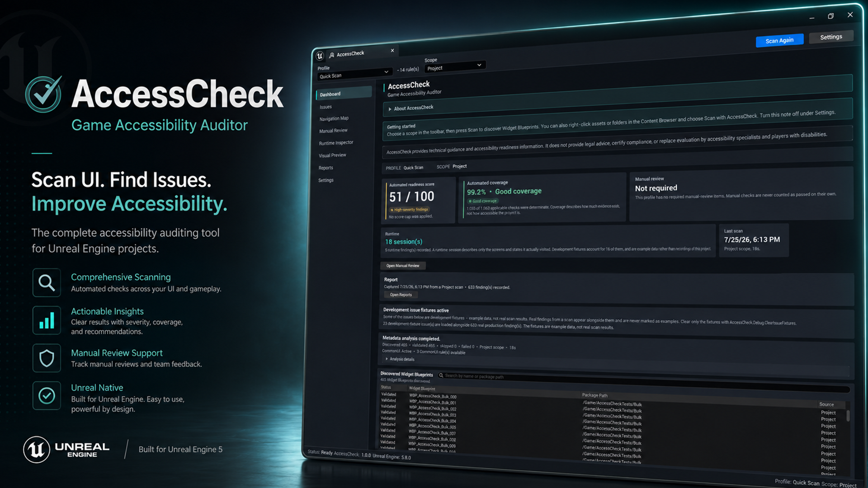Screen dimensions: 868x488
Task: Click the 14 rule(s) label
Action: 409,70
